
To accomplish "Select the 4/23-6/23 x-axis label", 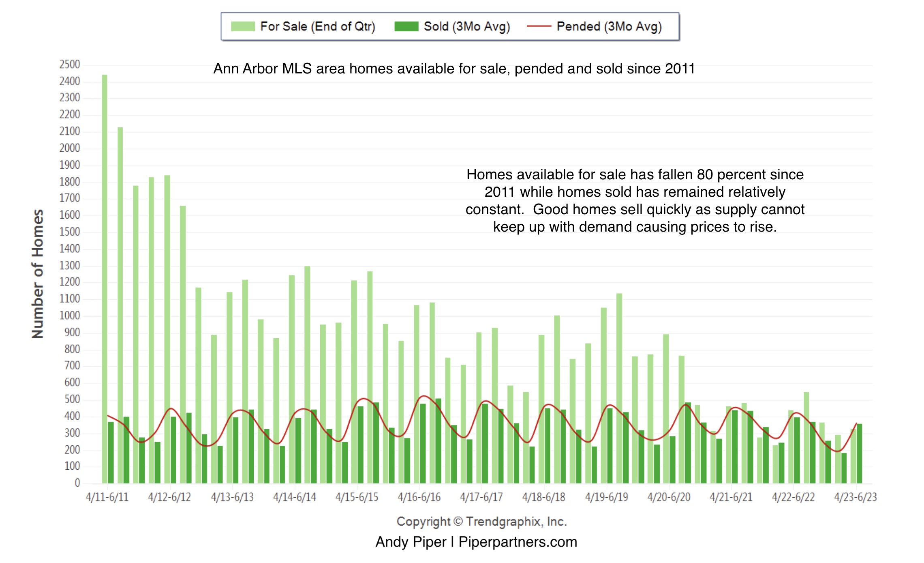I will point(855,497).
